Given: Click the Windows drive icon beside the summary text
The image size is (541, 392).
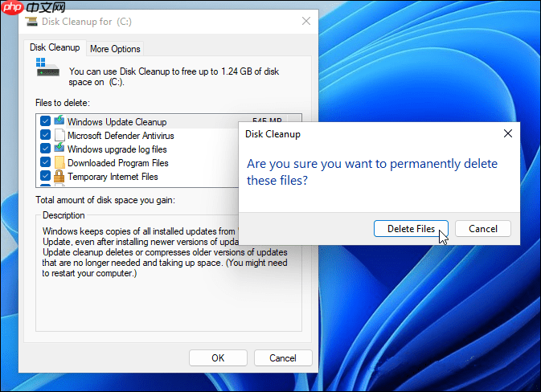Looking at the screenshot, I should click(47, 67).
